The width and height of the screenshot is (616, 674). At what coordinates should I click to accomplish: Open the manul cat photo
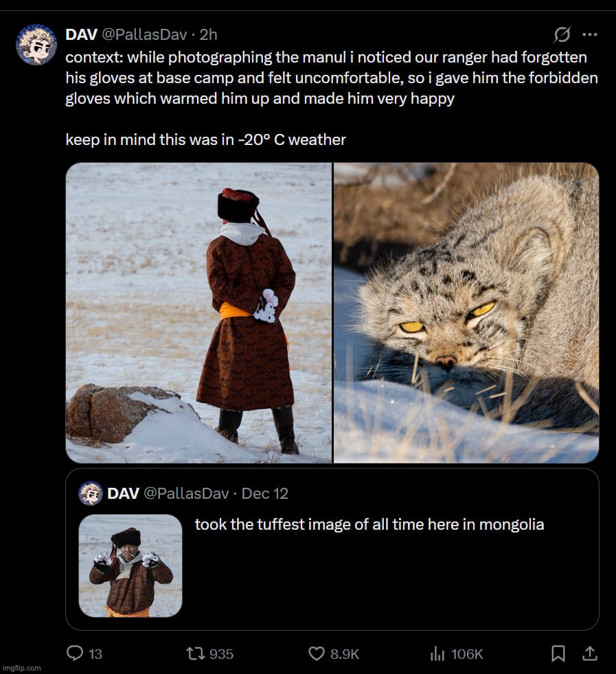[466, 313]
